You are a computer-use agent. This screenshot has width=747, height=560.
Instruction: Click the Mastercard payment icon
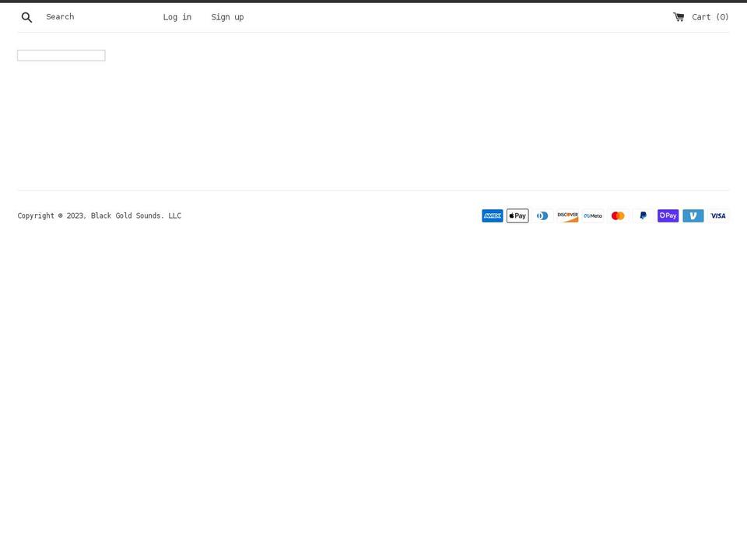click(617, 215)
